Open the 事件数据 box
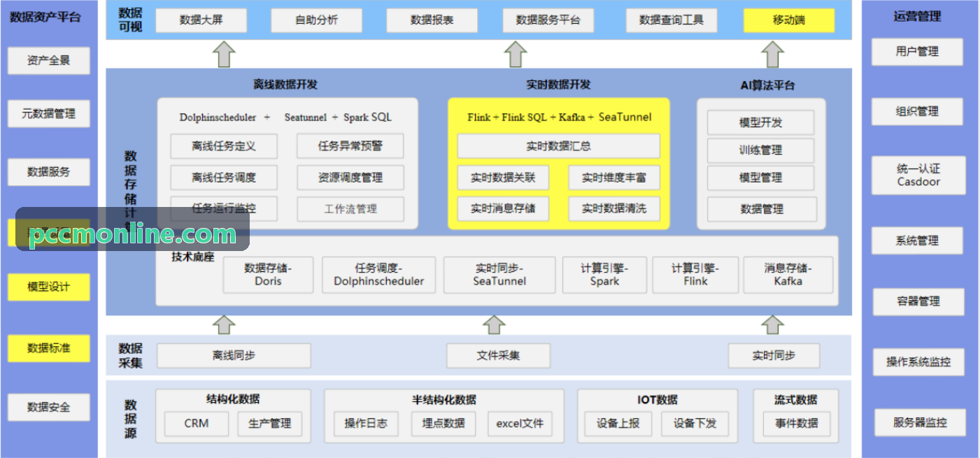 (x=797, y=424)
